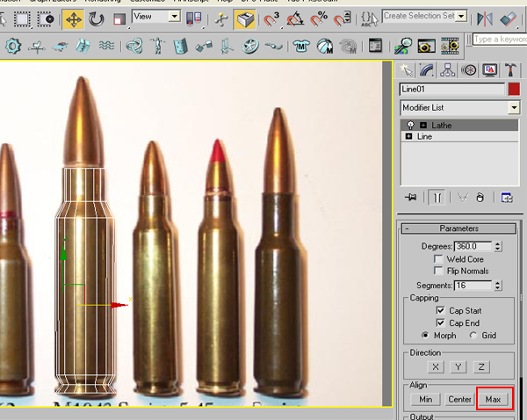Turn off the Lathe modifier lightbulb
Viewport: 527px width, 420px height.
coord(410,125)
